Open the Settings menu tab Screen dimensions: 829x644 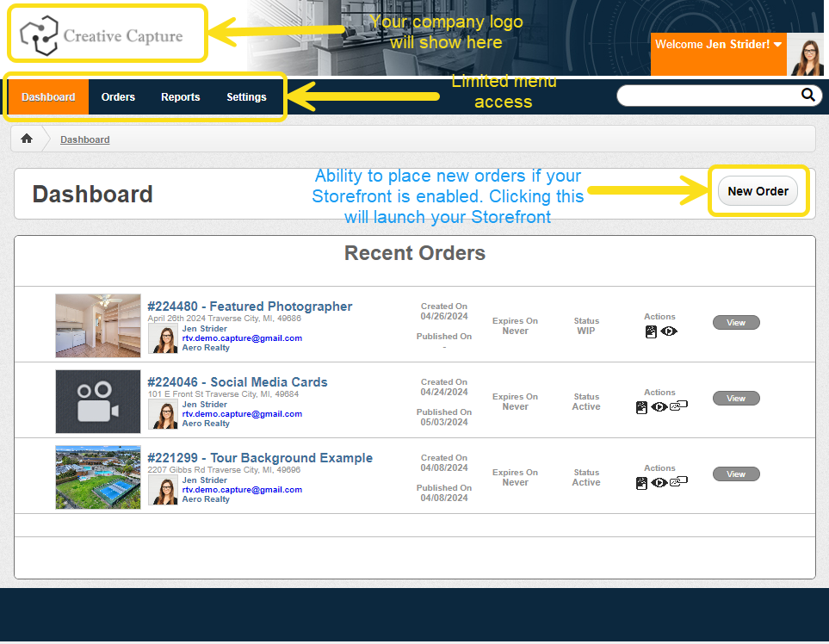(x=246, y=96)
